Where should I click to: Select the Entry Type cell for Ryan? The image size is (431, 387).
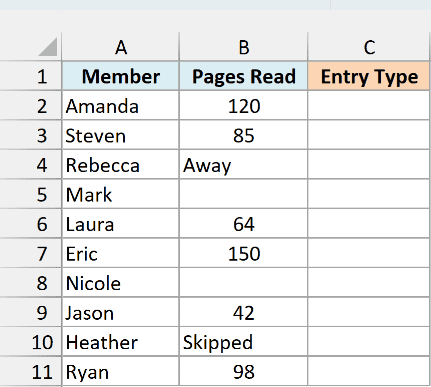coord(369,371)
